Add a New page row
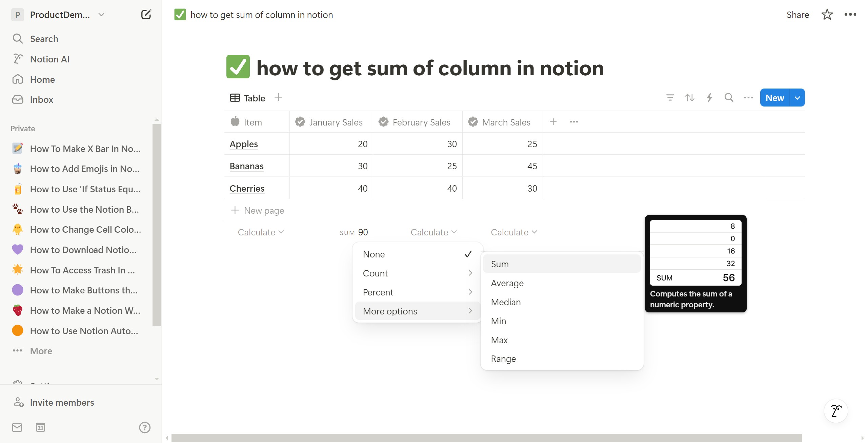Image resolution: width=868 pixels, height=443 pixels. click(x=257, y=210)
